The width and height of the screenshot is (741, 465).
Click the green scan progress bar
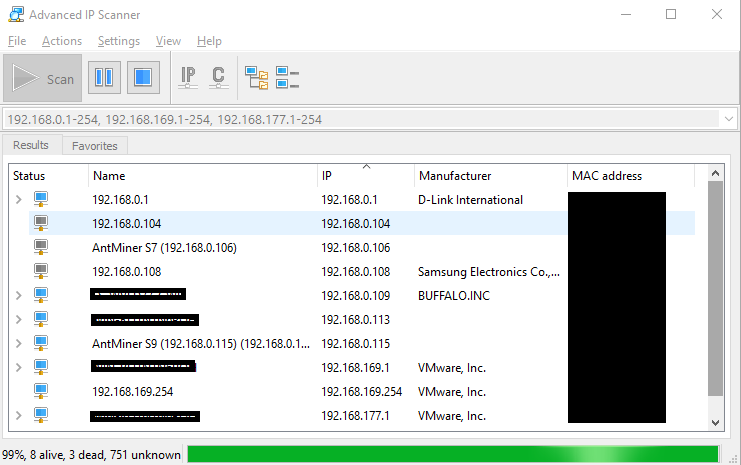453,454
